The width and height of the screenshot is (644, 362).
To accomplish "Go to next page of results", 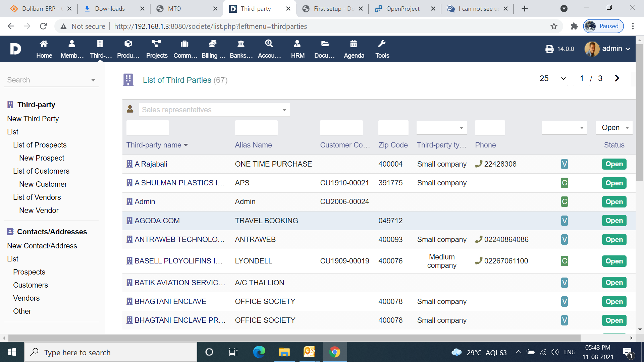I will tap(617, 78).
